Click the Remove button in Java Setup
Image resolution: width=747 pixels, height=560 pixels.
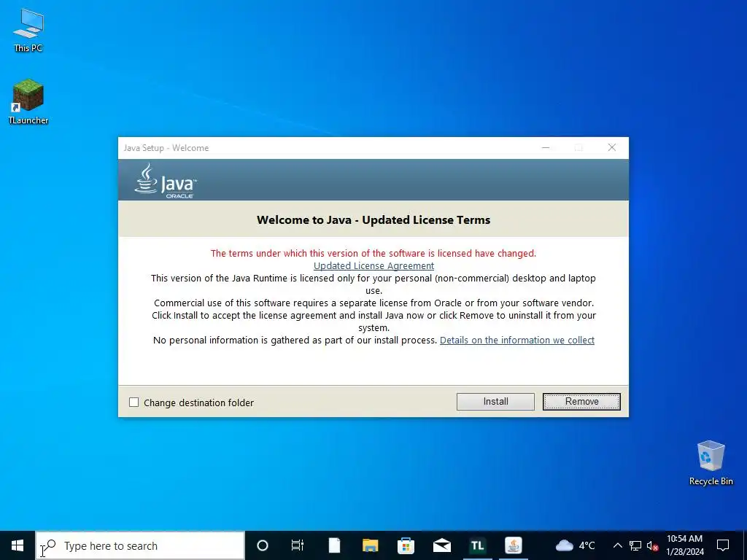click(x=581, y=402)
